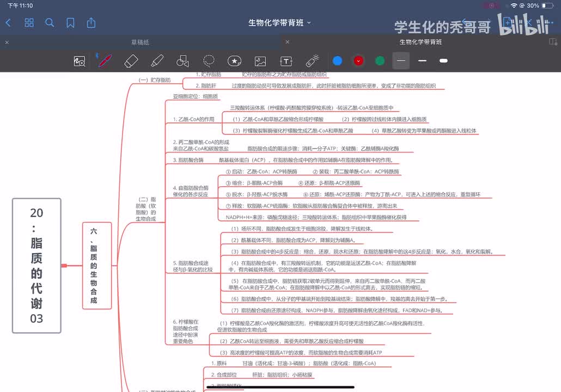The width and height of the screenshot is (561, 392).
Task: Select the thickest stroke width
Action: click(x=443, y=61)
